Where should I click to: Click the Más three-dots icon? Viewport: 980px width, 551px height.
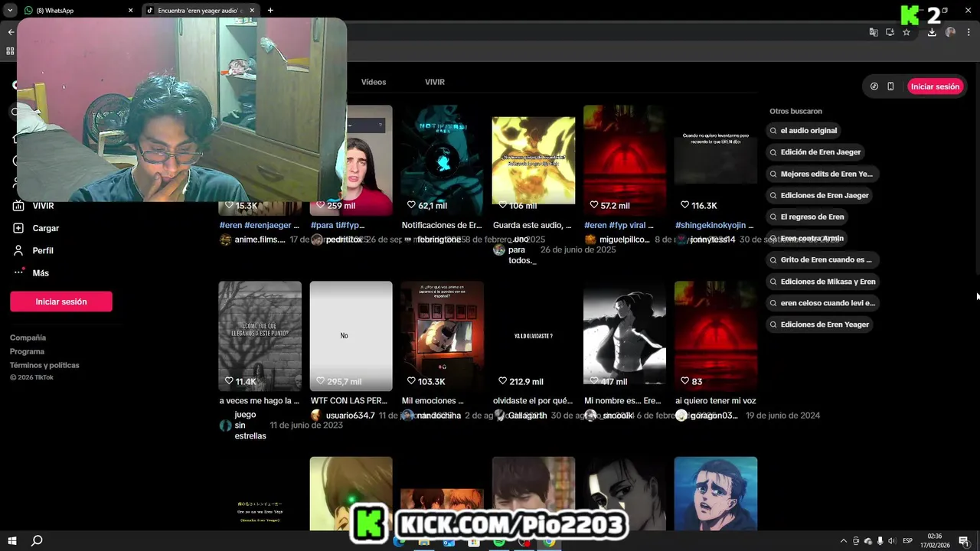[18, 272]
